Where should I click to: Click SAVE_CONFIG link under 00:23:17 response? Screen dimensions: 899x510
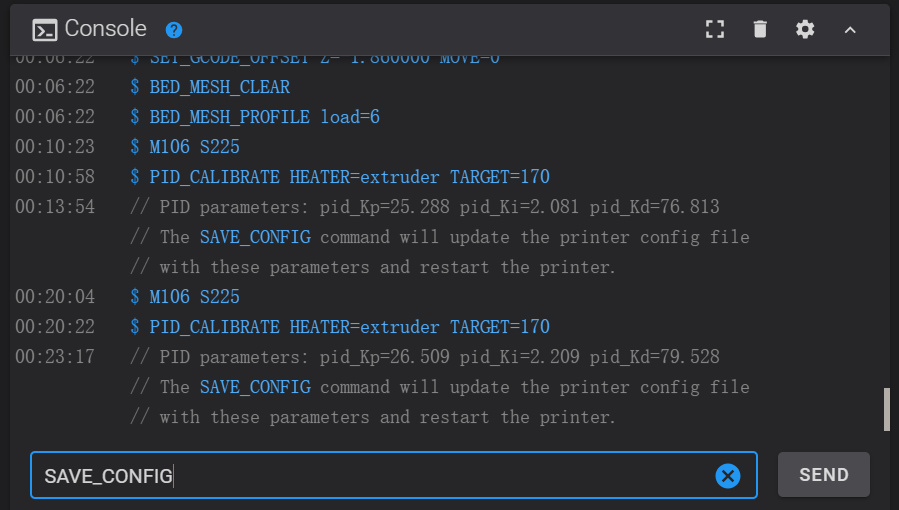[255, 387]
